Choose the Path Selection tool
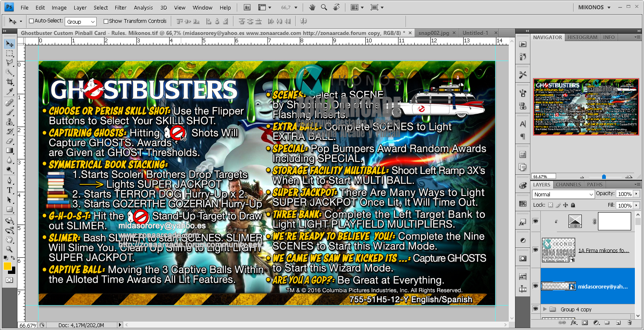This screenshot has width=644, height=330. (x=10, y=200)
